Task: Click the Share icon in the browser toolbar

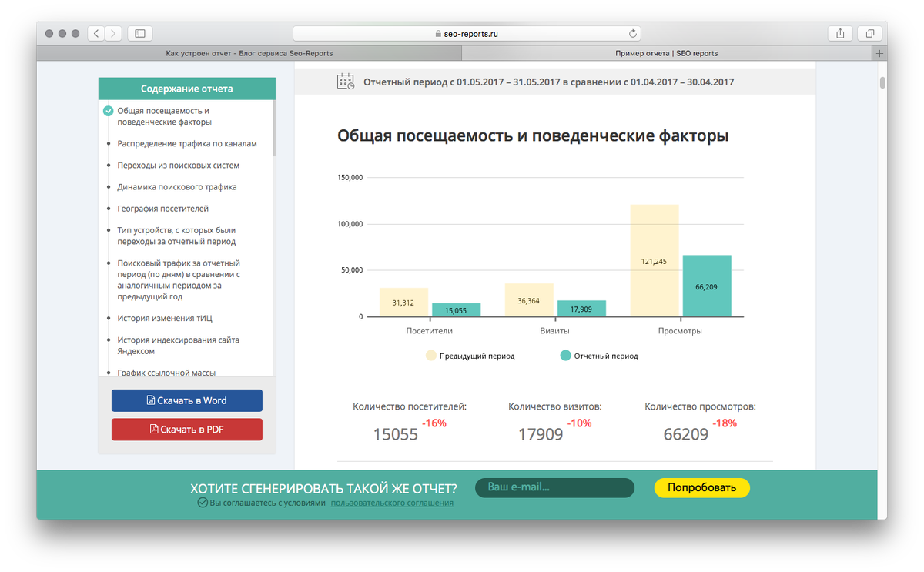Action: pyautogui.click(x=839, y=33)
